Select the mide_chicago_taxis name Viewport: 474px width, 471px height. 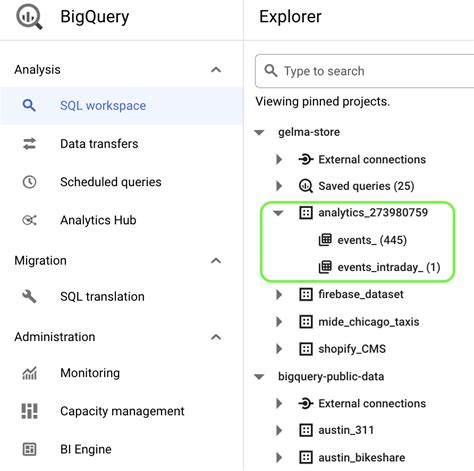(x=369, y=322)
